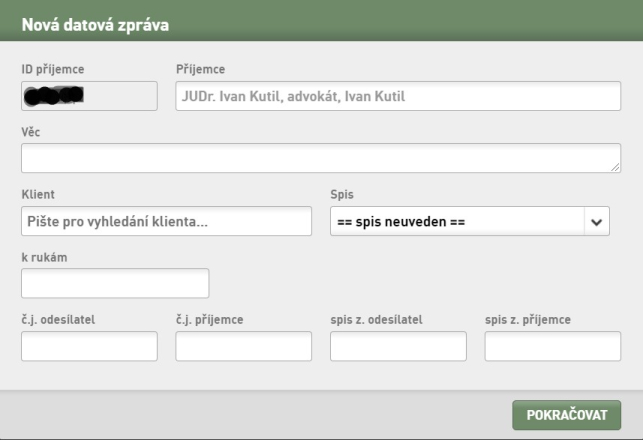The width and height of the screenshot is (643, 440).
Task: Click the Příjemce field showing JUDr. Ivan Kutil
Action: [x=398, y=96]
